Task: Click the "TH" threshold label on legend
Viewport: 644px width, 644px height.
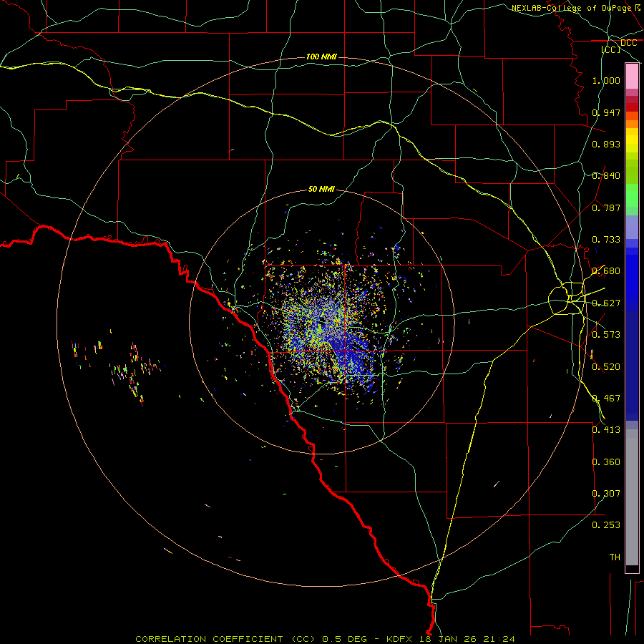Action: coord(615,557)
